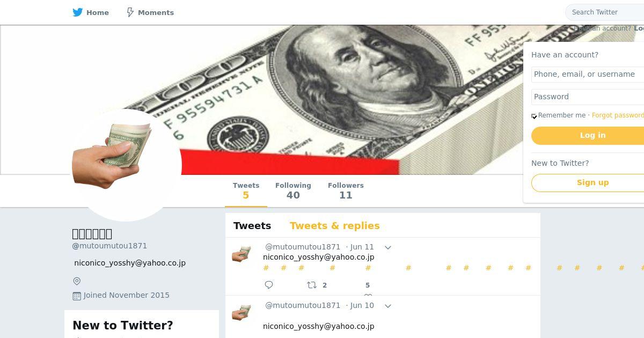Focus the Phone, email, or username field

[x=588, y=75]
